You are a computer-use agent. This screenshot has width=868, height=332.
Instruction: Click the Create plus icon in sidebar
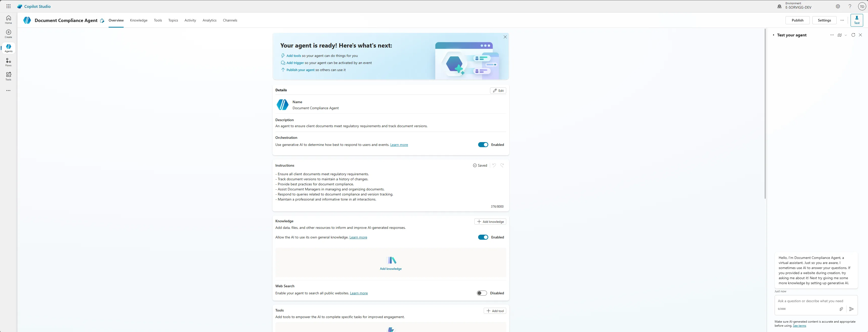coord(8,34)
